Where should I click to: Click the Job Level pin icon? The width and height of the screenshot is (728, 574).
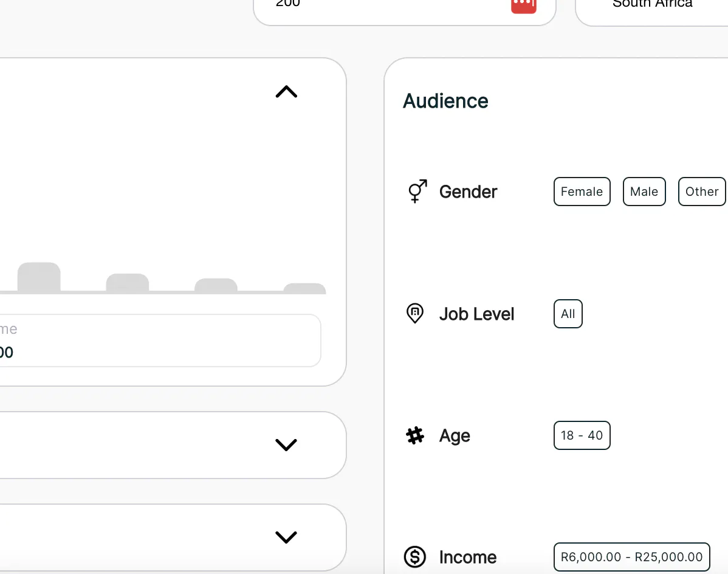414,314
